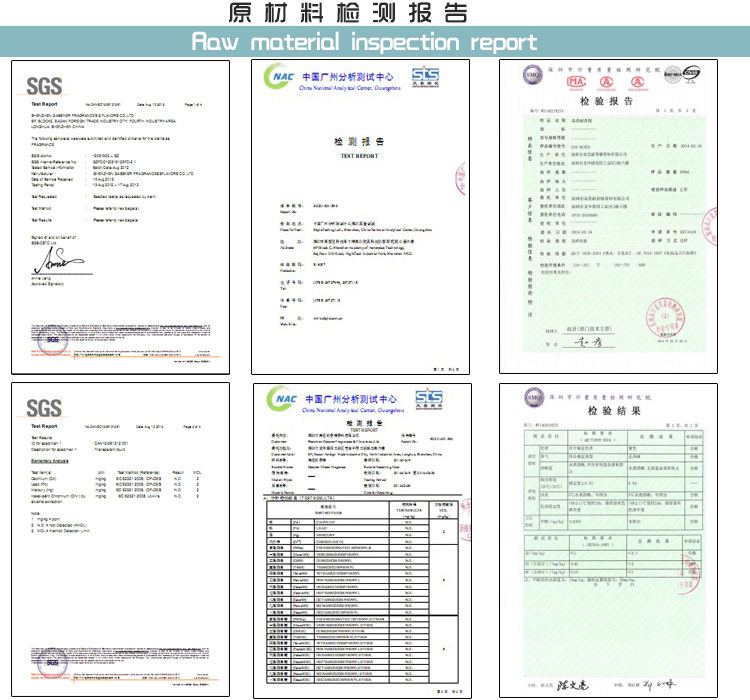
Task: Click the 检验报告 heading on the top-right page
Action: click(x=607, y=101)
